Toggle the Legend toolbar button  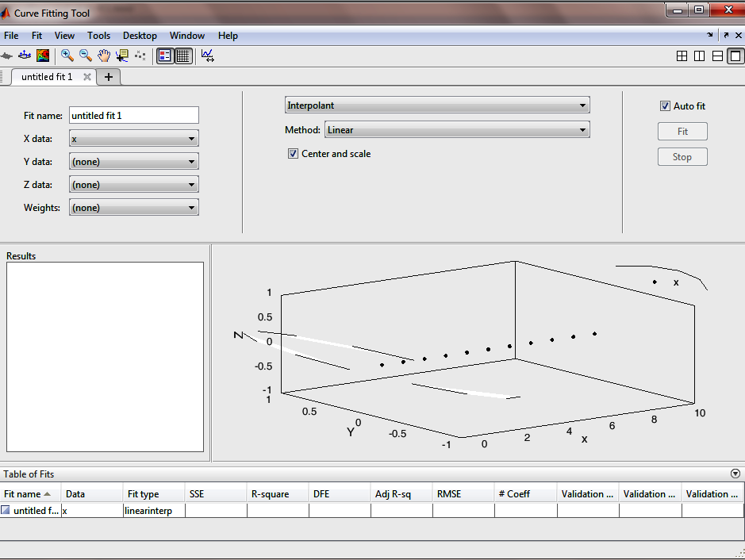coord(165,56)
